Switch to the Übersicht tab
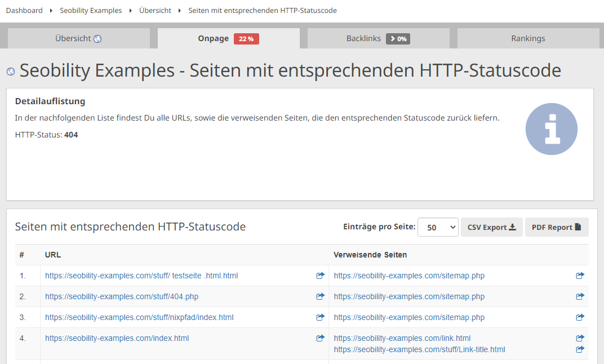The width and height of the screenshot is (604, 364). [78, 38]
